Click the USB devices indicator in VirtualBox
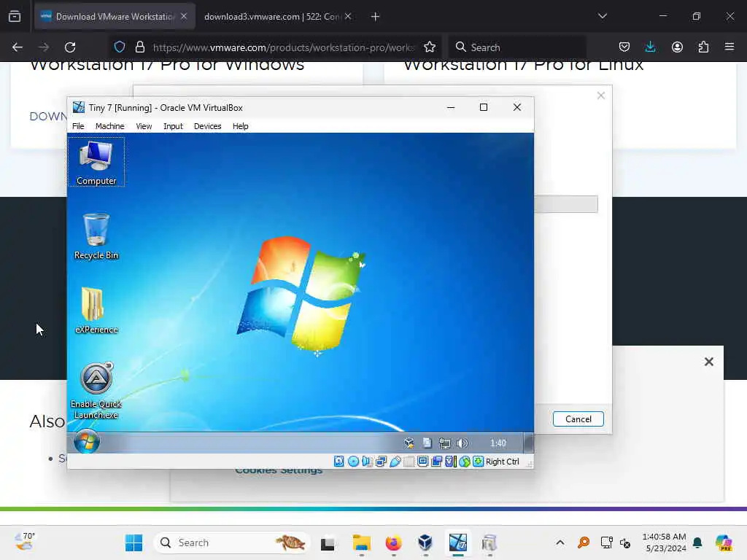 [395, 462]
